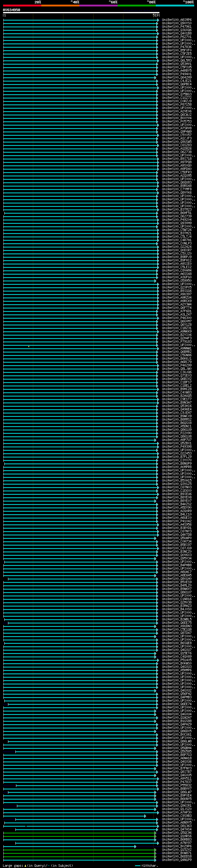The width and height of the screenshot is (197, 868).
Task: Click the Large gaps legend text
Action: click(38, 865)
